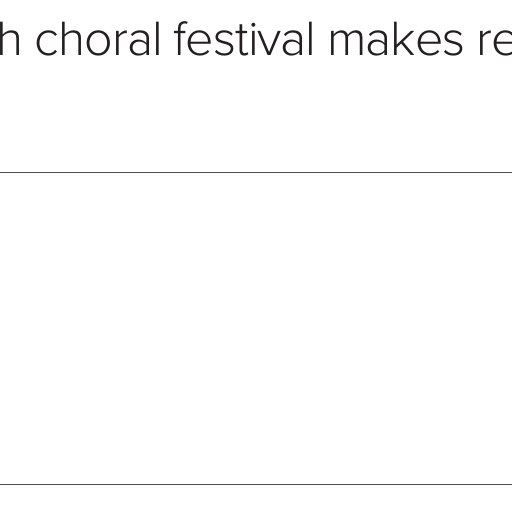Click the letter "o" in "choral"

point(103,43)
